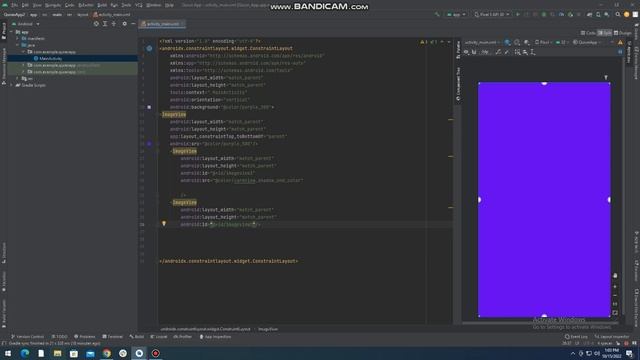The width and height of the screenshot is (640, 360).
Task: Open Project panel settings gear
Action: tap(124, 24)
